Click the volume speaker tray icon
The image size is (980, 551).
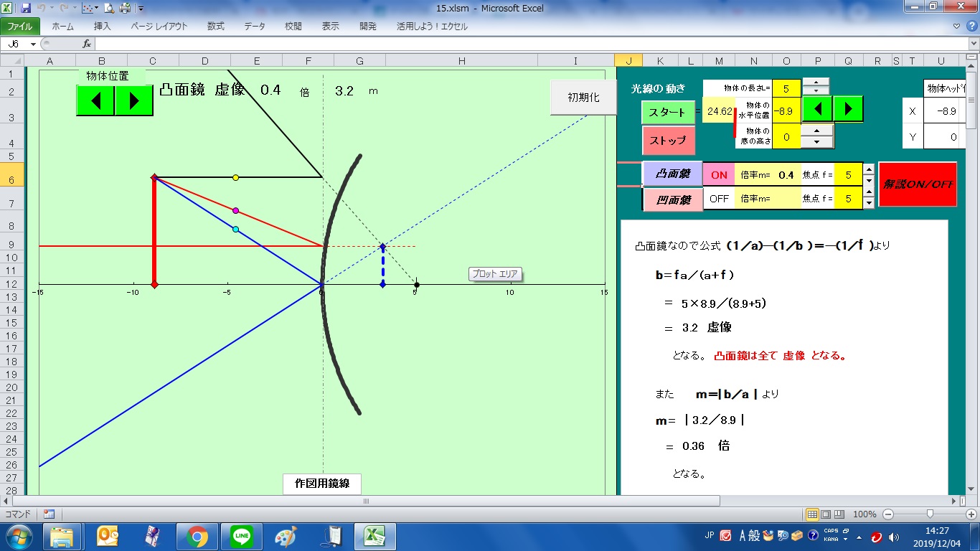(x=894, y=536)
